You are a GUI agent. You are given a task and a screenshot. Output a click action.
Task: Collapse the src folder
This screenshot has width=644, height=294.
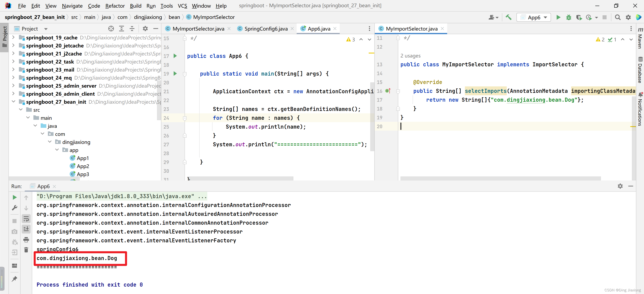pos(21,110)
